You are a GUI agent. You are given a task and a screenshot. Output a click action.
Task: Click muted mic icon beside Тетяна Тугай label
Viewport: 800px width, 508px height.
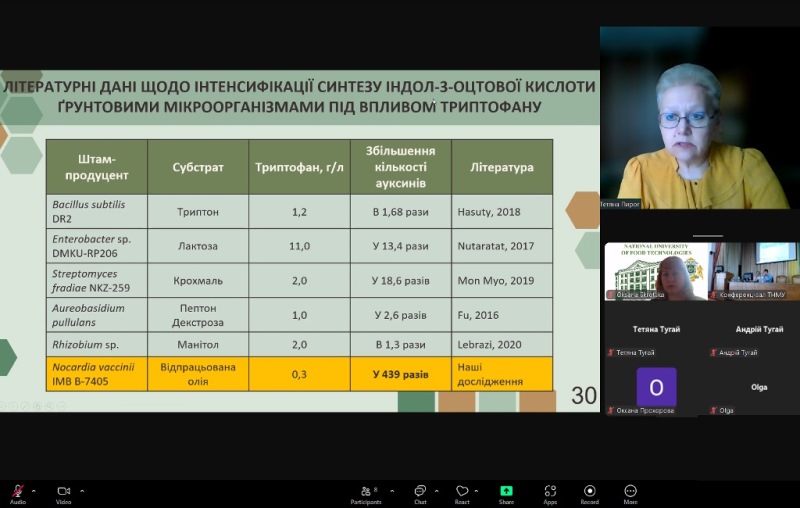pyautogui.click(x=611, y=352)
